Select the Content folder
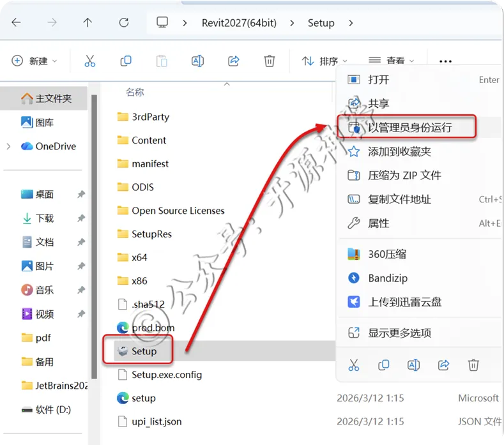The height and width of the screenshot is (445, 504). (x=141, y=140)
